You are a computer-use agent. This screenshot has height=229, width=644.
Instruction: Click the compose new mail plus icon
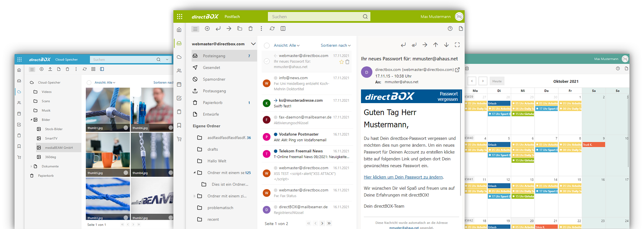[x=207, y=28]
